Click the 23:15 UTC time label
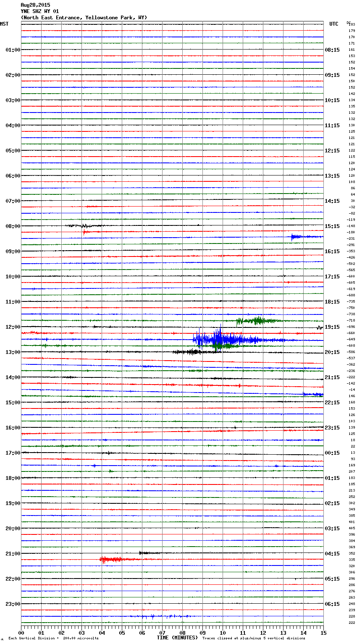 [x=332, y=428]
